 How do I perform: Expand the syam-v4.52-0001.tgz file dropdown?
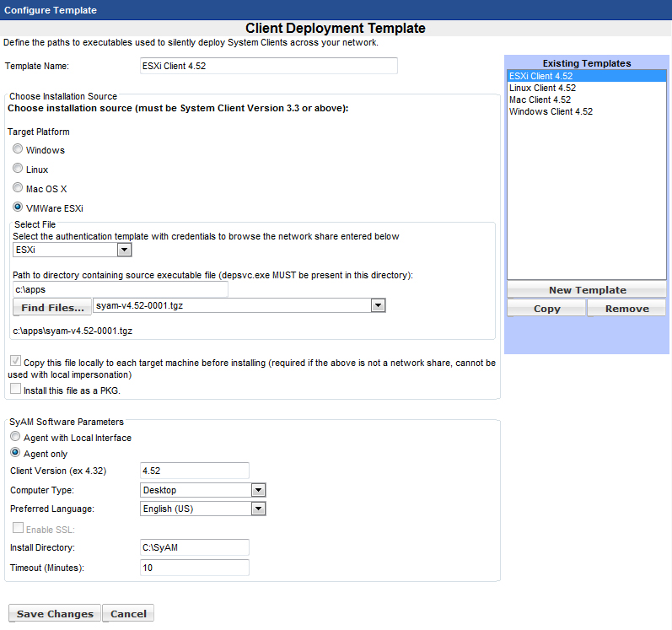pos(378,306)
